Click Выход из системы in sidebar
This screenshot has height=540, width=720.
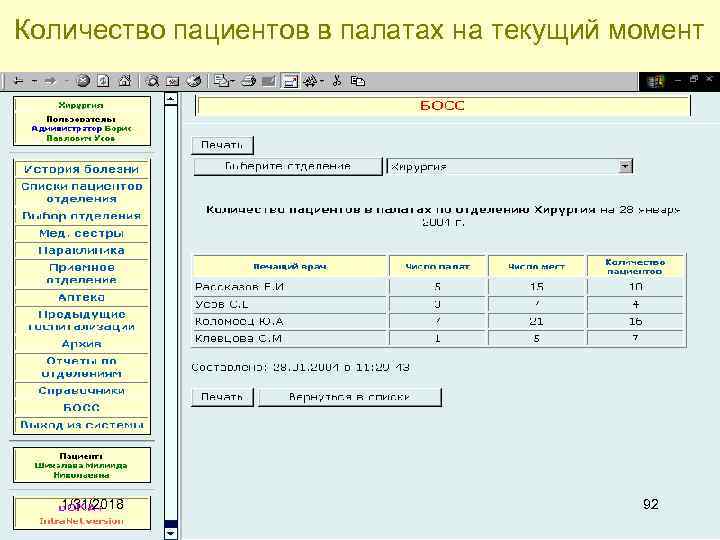point(81,425)
